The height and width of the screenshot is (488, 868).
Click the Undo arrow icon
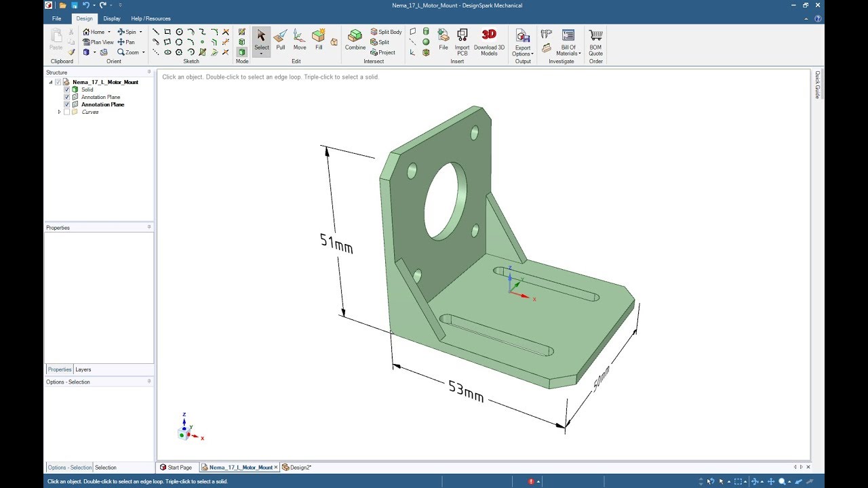click(x=85, y=5)
